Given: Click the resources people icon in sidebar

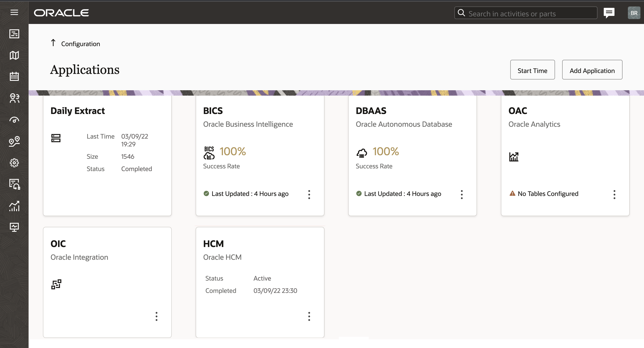Looking at the screenshot, I should (14, 98).
